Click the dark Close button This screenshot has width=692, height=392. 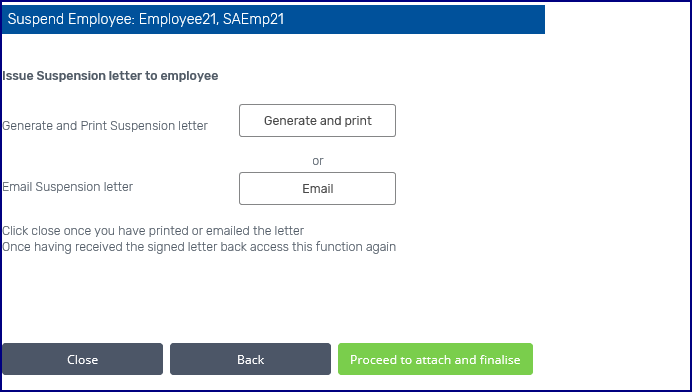[83, 359]
